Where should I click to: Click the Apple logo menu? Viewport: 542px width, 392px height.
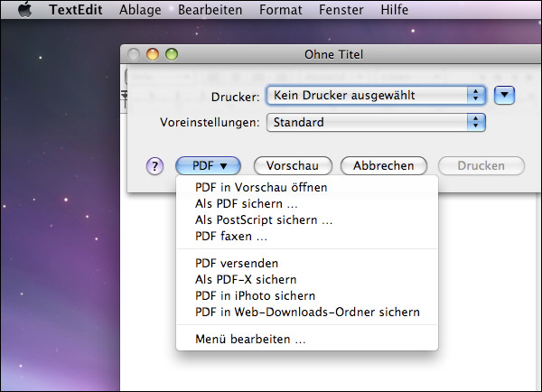tap(25, 10)
